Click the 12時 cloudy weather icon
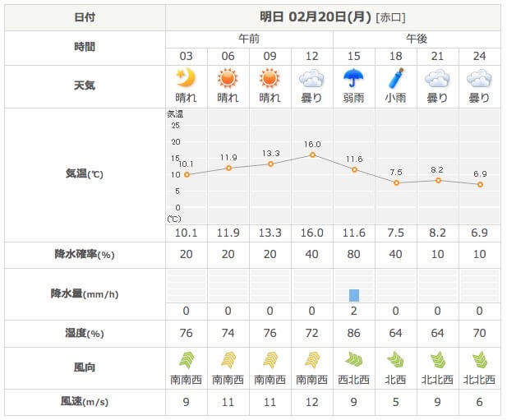Viewport: 507px width, 420px height. [312, 79]
